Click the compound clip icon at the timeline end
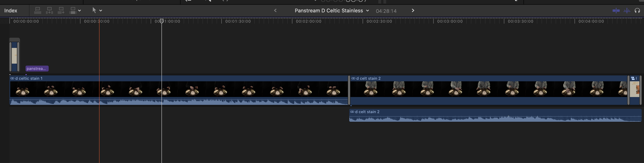Viewport: 644px width, 163px height. tap(633, 78)
